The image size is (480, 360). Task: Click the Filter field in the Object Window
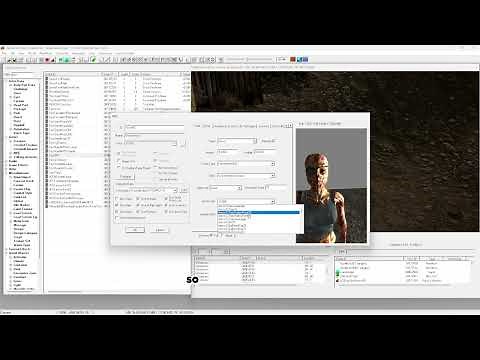[x=27, y=74]
